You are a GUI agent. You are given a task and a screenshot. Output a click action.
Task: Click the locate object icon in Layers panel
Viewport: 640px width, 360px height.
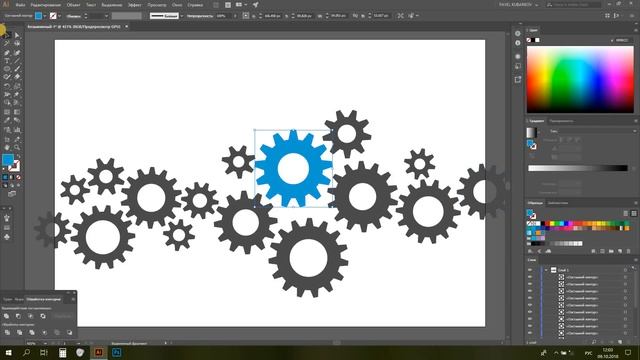tap(594, 342)
